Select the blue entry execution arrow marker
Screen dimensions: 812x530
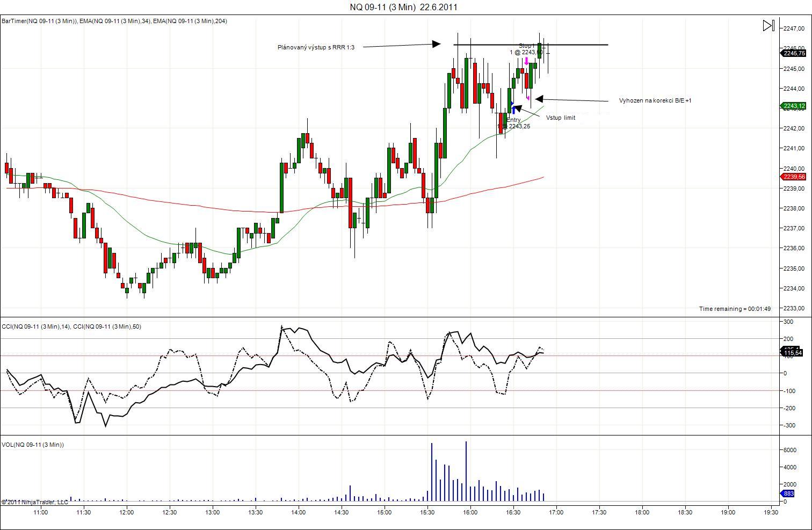coord(513,111)
